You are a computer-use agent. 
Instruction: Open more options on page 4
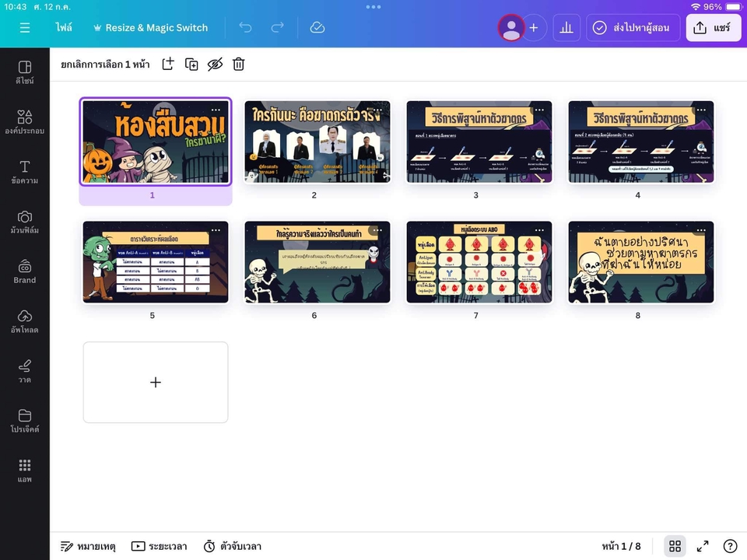(701, 110)
